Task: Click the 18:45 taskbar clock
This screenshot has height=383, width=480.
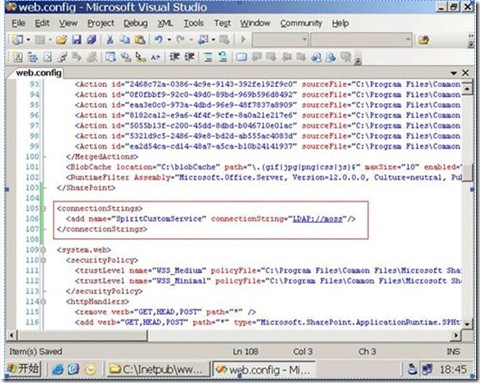Action: (x=453, y=369)
